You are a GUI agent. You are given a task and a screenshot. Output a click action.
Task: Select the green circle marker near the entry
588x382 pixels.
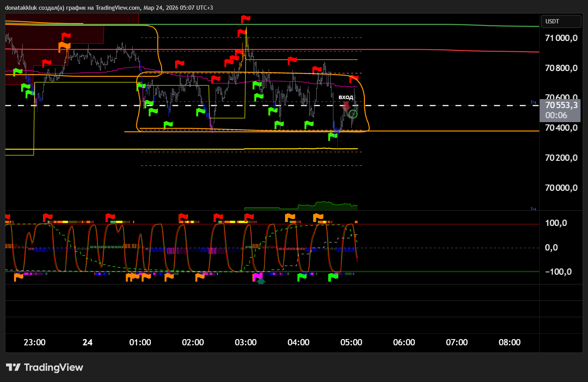(353, 114)
